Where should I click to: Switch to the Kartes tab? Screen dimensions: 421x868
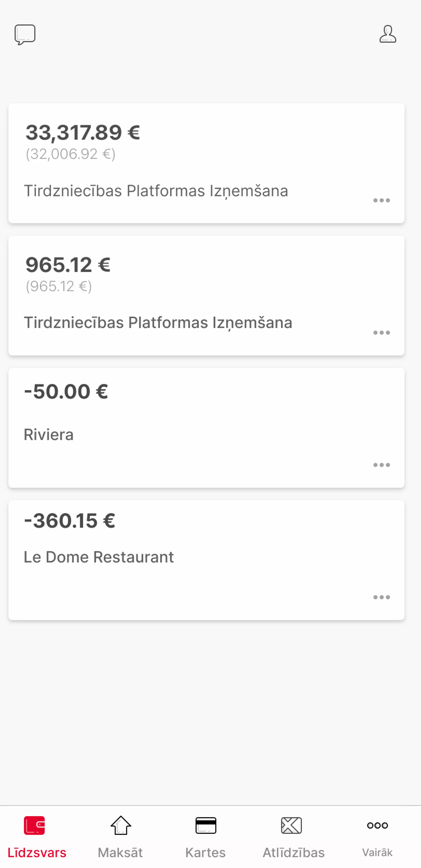point(205,852)
